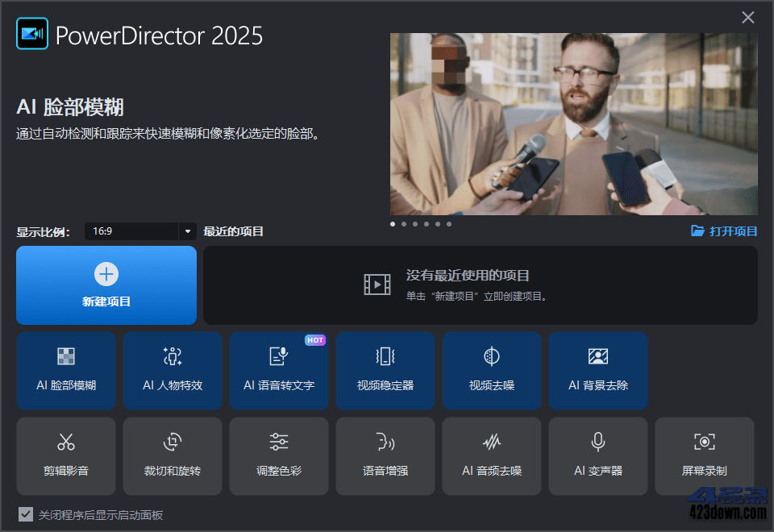Image resolution: width=774 pixels, height=532 pixels.
Task: Open the AI 音频去噪 tool
Action: pyautogui.click(x=492, y=456)
